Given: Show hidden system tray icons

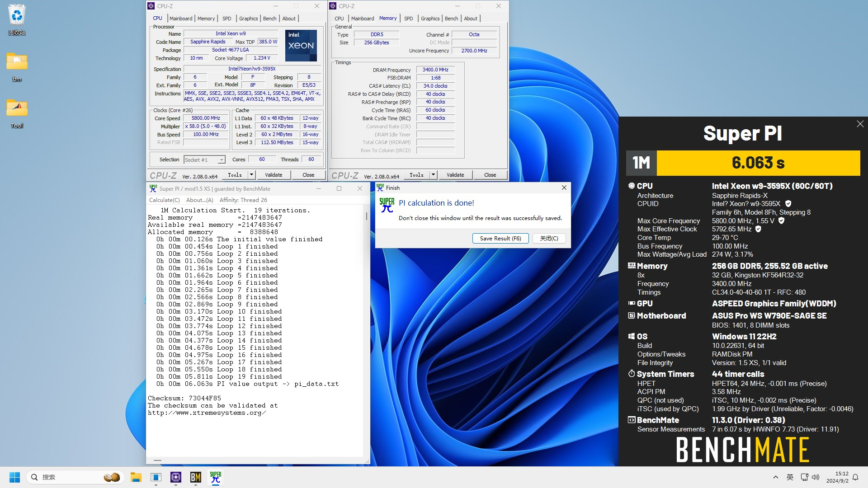Looking at the screenshot, I should [776, 477].
